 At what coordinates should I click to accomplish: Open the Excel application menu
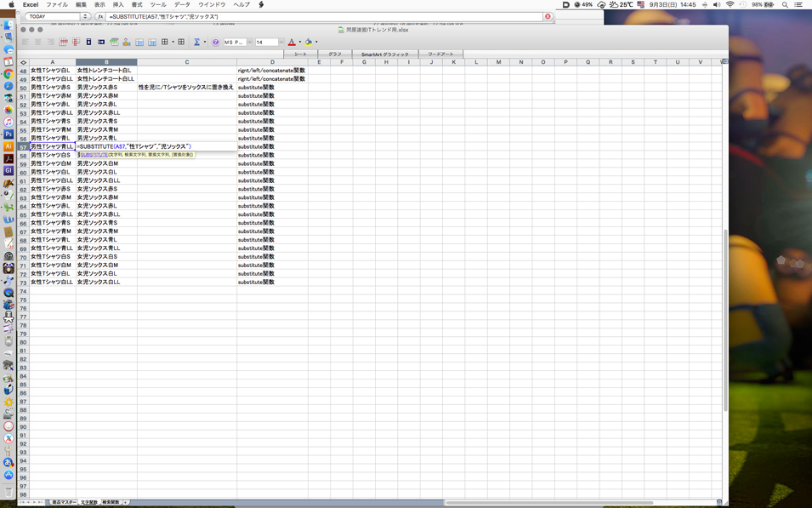[31, 4]
